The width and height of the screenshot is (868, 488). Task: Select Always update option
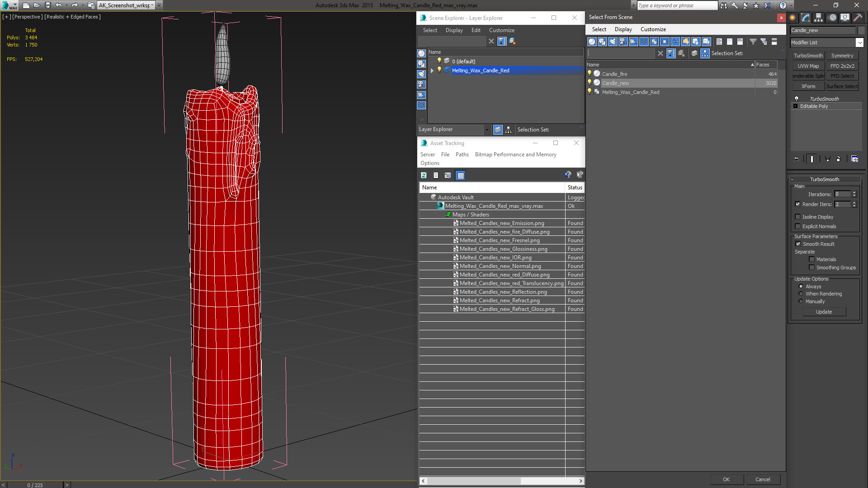pyautogui.click(x=801, y=286)
